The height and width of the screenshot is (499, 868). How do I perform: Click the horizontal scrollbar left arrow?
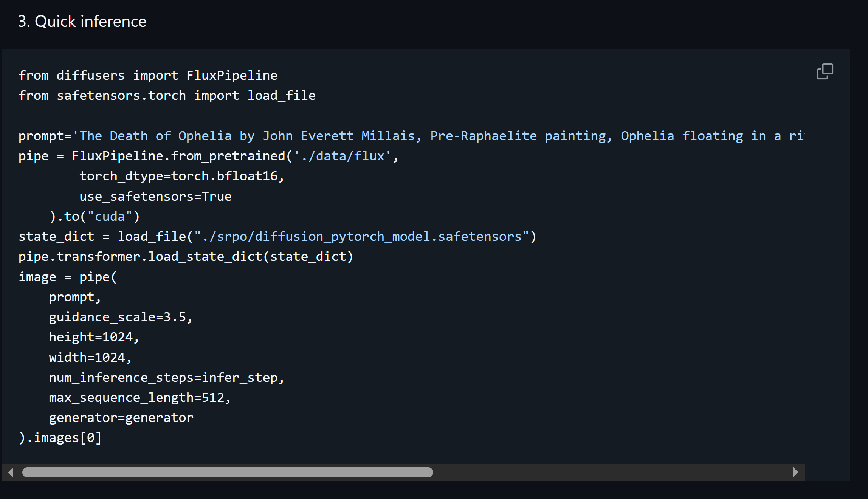tap(11, 472)
